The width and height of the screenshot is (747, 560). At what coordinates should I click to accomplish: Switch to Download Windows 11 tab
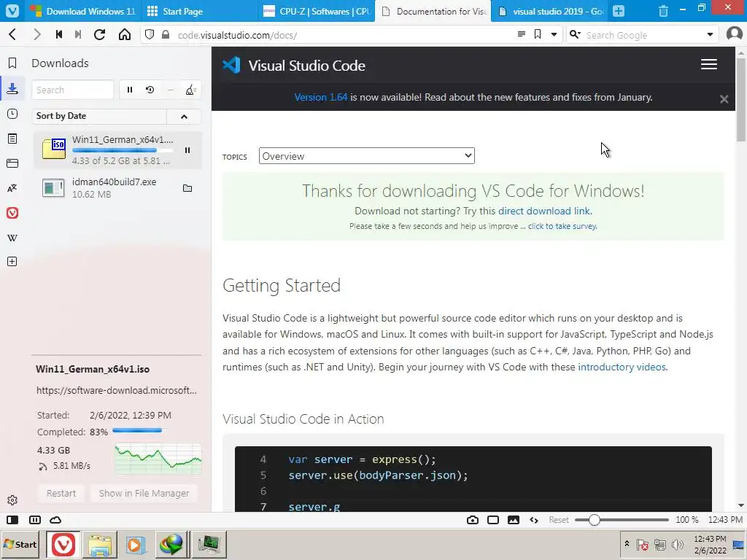point(82,11)
